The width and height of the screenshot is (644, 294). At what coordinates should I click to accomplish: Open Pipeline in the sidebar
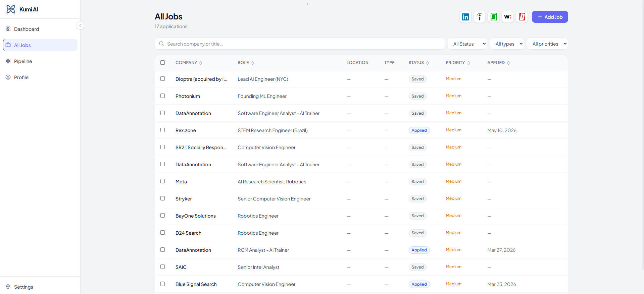click(x=40, y=61)
